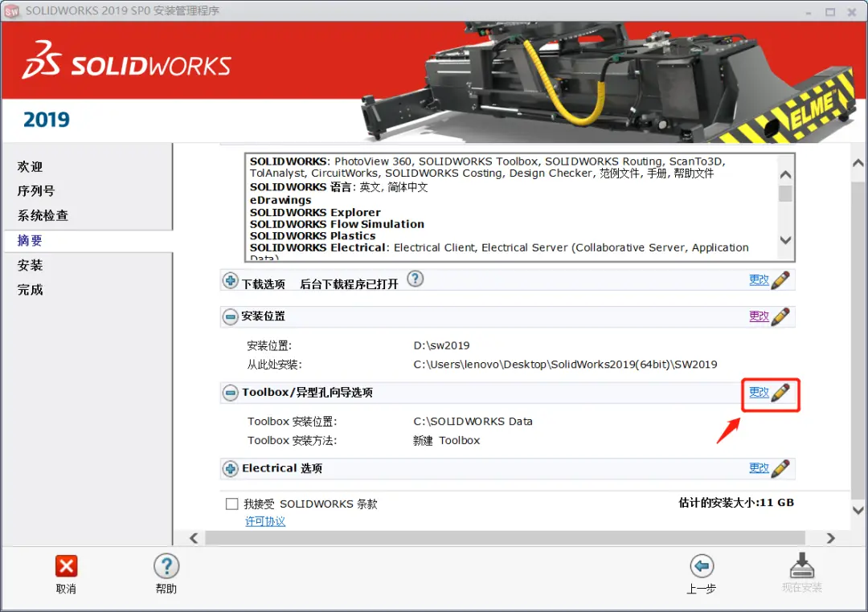Click the eDrawings list entry
The height and width of the screenshot is (612, 868).
tap(280, 200)
